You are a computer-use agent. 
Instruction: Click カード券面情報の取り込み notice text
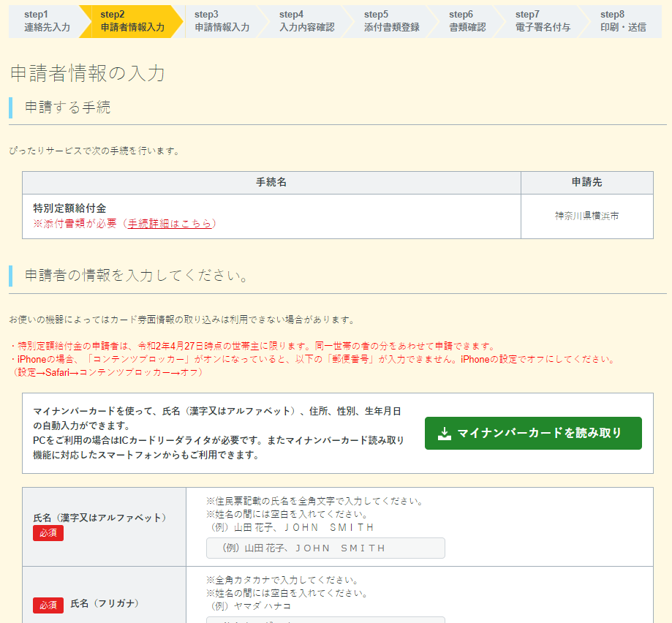[182, 320]
